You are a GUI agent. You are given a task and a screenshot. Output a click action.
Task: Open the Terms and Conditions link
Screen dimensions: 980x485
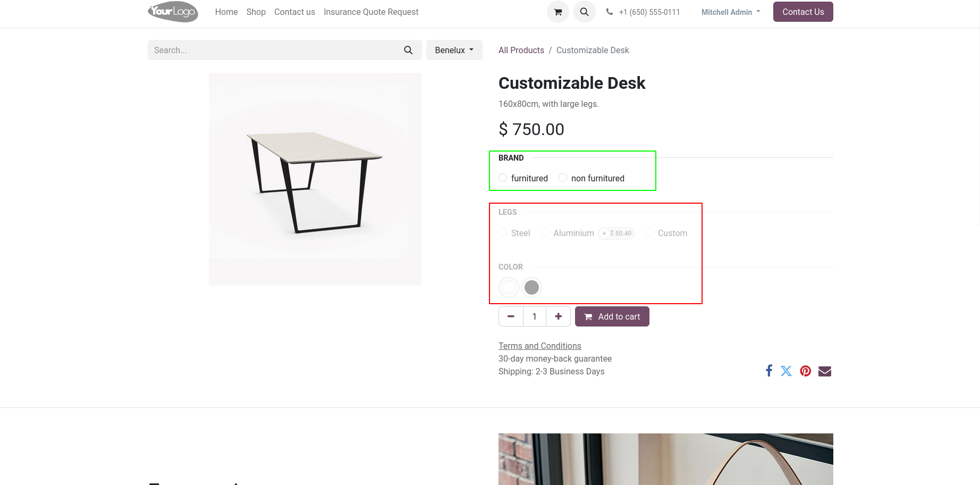coord(539,346)
